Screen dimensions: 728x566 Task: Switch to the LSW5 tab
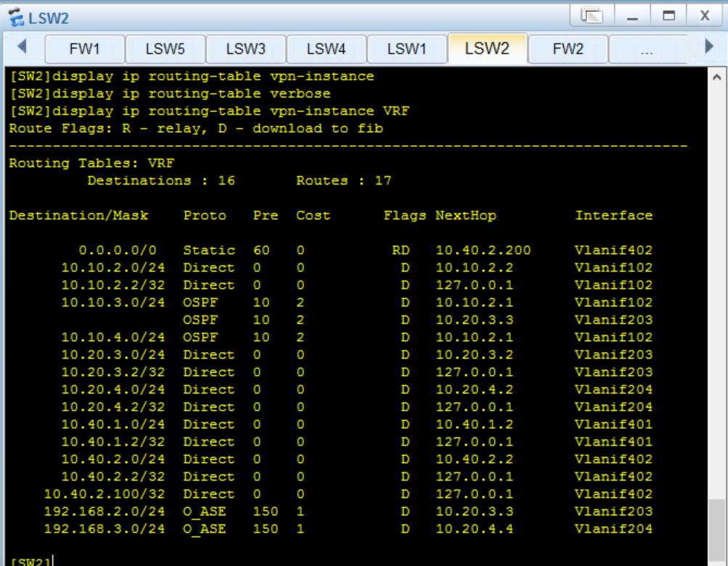point(165,49)
